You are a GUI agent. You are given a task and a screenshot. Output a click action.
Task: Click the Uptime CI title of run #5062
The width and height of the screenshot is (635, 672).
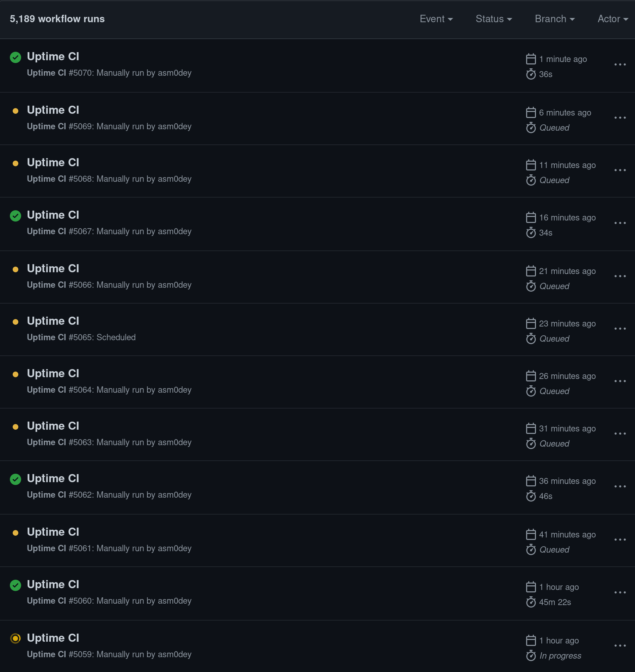pos(53,478)
